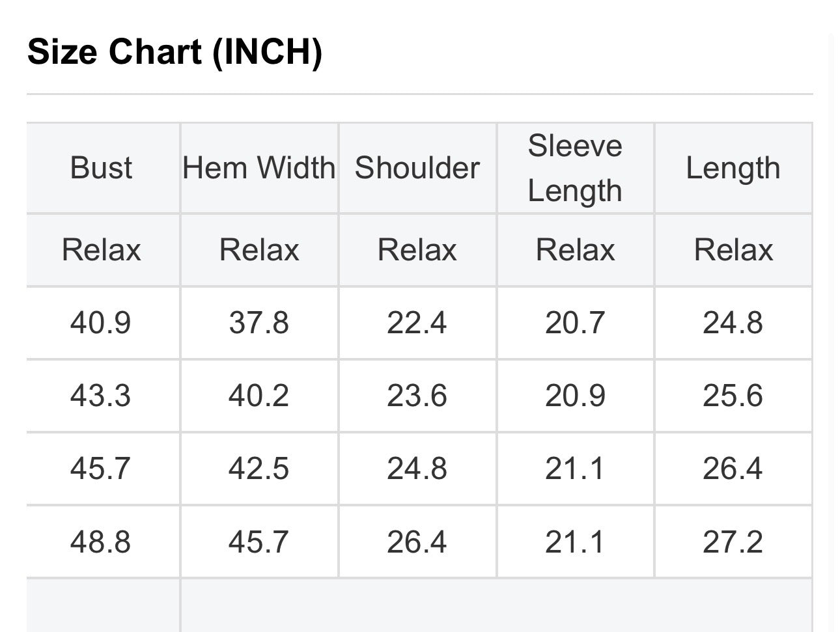Select the hem width value 37.8
Viewport: 840px width, 632px height.
coord(259,323)
